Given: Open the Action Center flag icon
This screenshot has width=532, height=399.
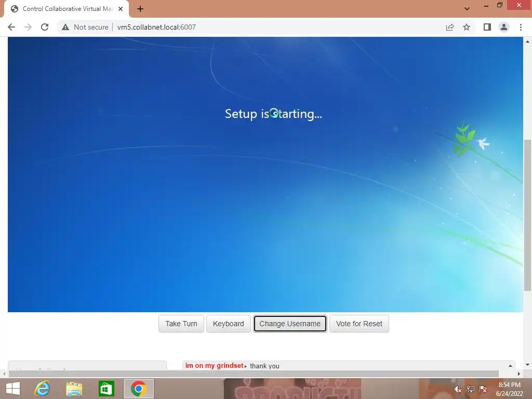Looking at the screenshot, I should (483, 389).
